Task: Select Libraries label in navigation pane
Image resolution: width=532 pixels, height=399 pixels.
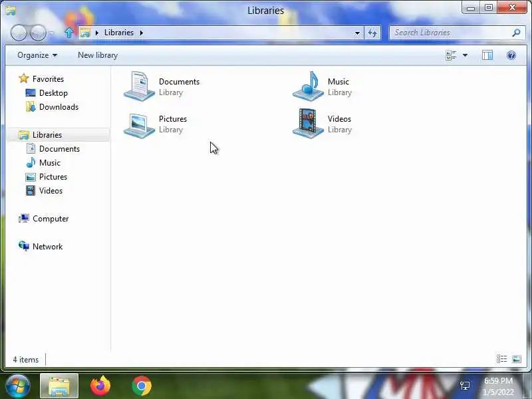Action: click(47, 135)
